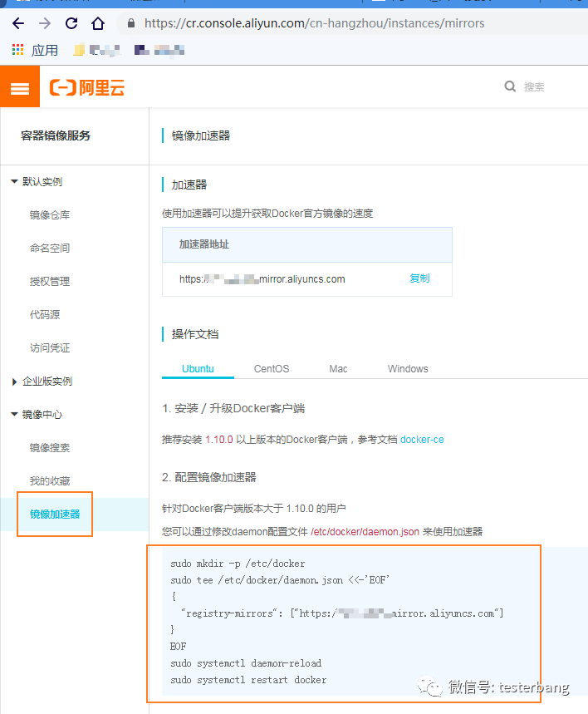Open 命名空间 in the sidebar
The image size is (588, 714).
click(50, 249)
